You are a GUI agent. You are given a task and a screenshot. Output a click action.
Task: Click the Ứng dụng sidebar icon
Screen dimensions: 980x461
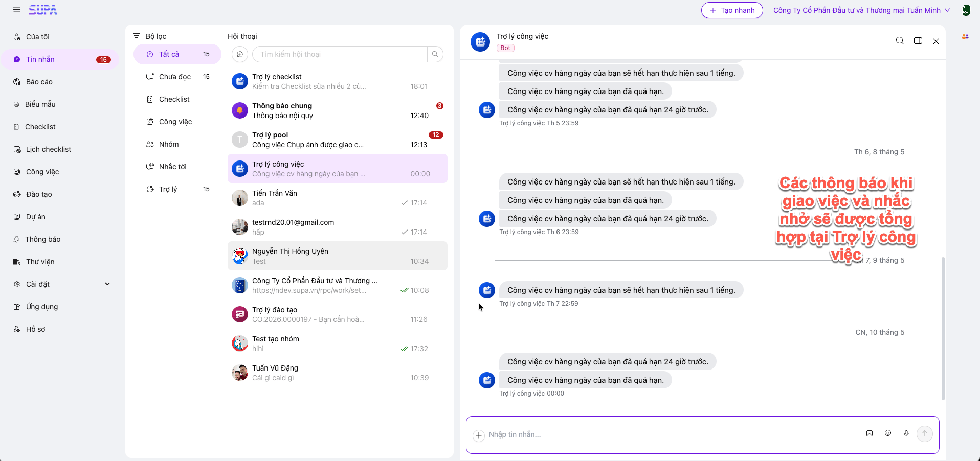17,307
